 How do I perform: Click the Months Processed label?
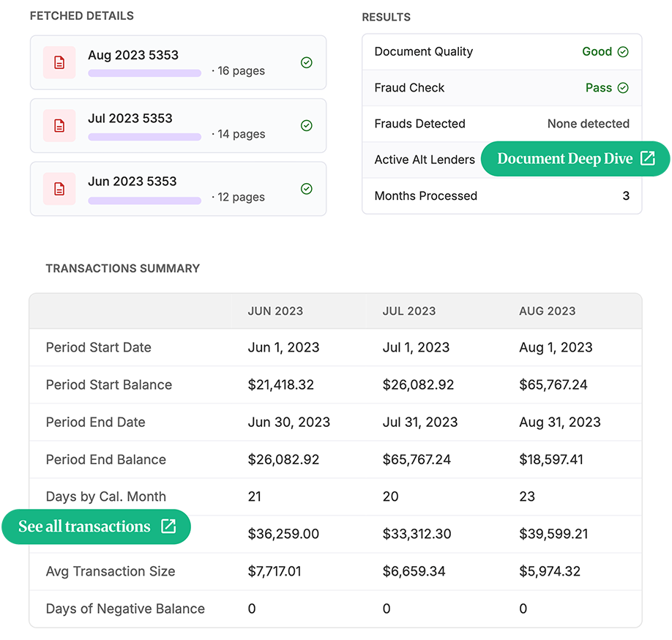pyautogui.click(x=425, y=196)
